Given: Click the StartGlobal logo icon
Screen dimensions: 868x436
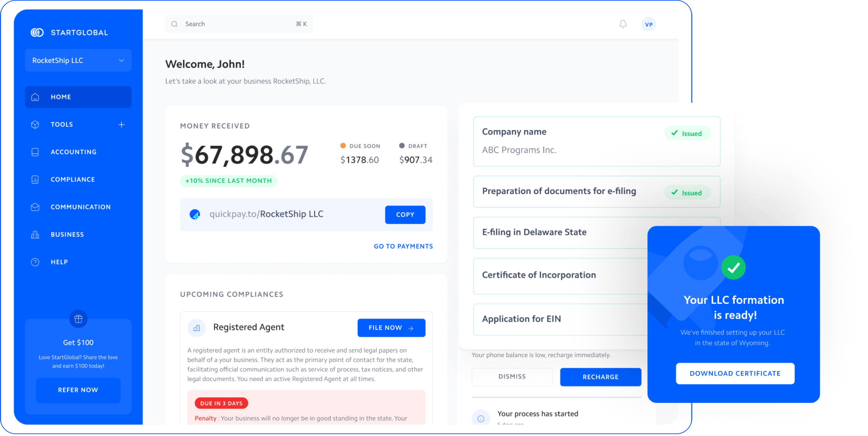Looking at the screenshot, I should 37,33.
